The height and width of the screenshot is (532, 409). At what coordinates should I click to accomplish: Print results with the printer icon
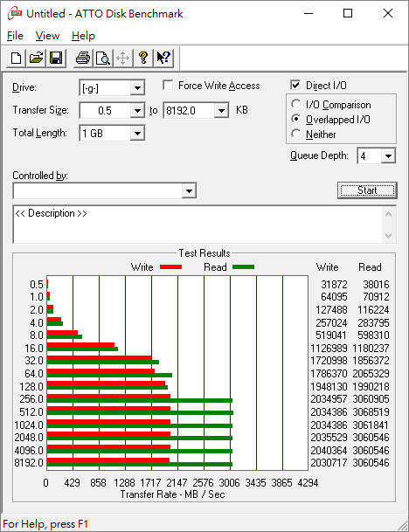(x=83, y=58)
